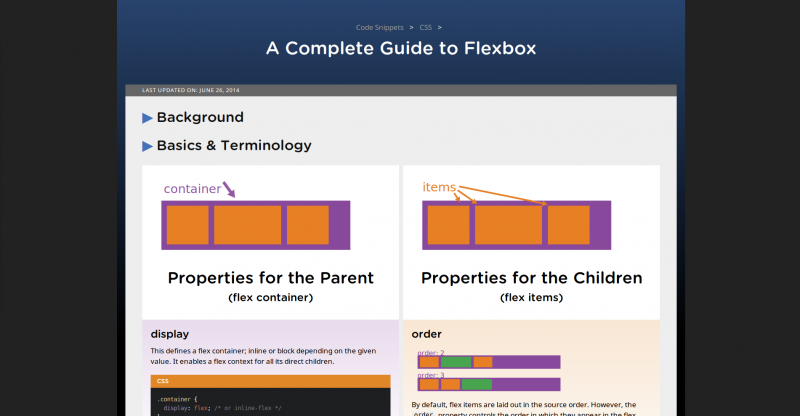
Task: Click the purple container arrow icon
Action: [x=230, y=188]
